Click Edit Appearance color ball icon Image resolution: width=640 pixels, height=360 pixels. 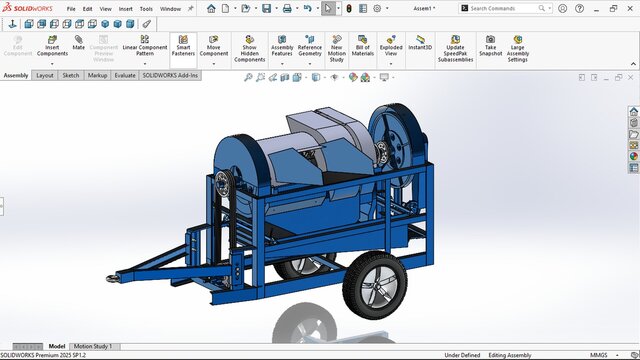353,77
